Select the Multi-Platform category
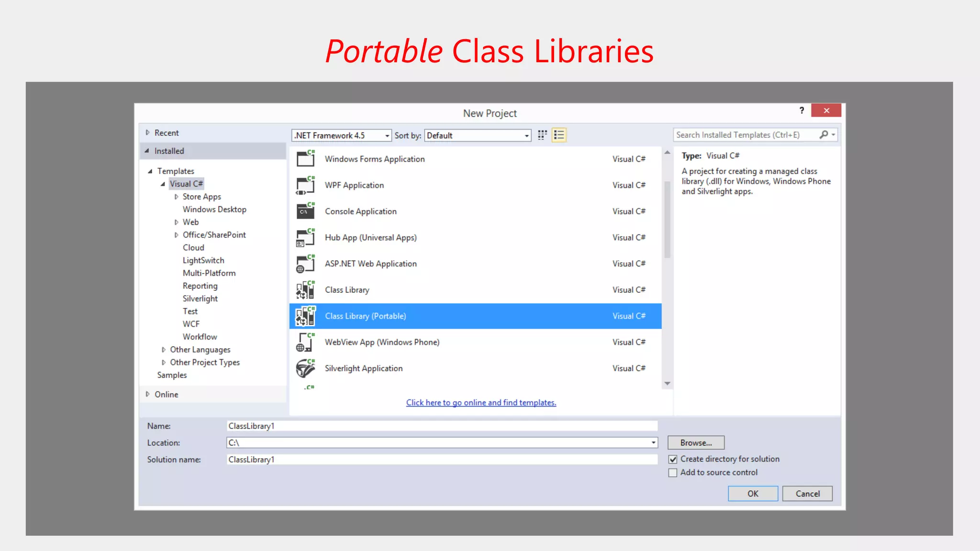Image resolution: width=980 pixels, height=551 pixels. click(209, 273)
